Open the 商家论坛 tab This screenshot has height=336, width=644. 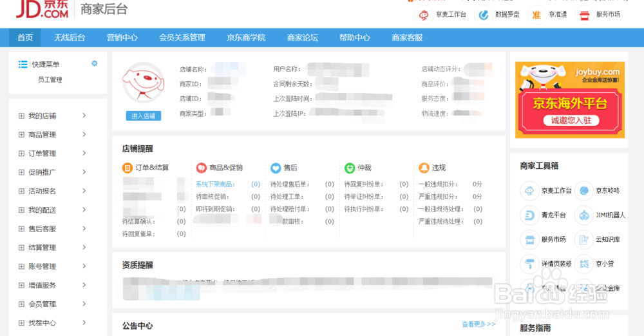coord(302,38)
